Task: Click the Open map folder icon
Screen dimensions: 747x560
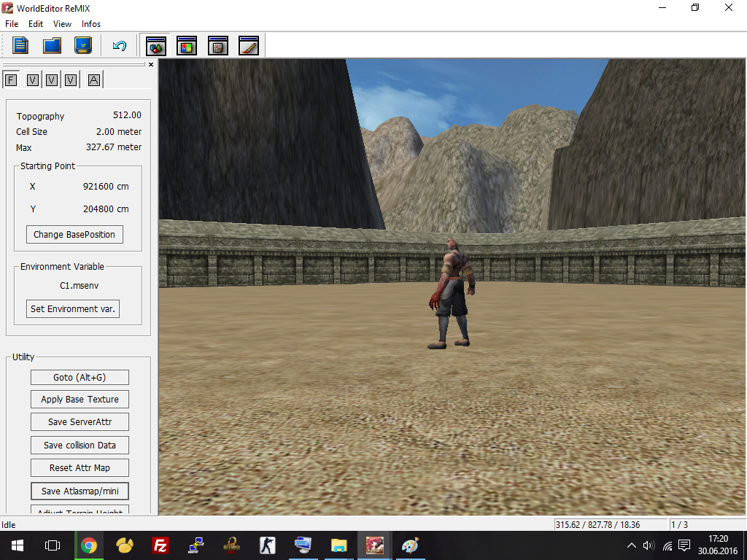Action: tap(52, 46)
